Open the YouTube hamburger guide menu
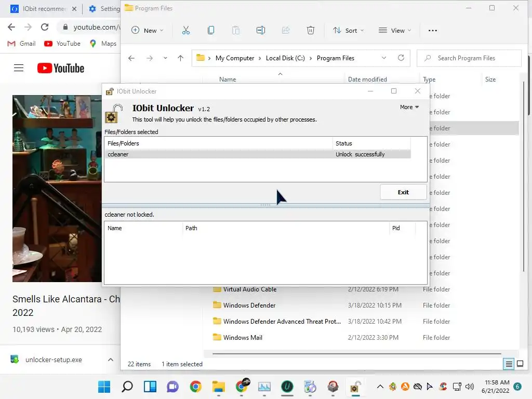This screenshot has height=399, width=532. [19, 68]
